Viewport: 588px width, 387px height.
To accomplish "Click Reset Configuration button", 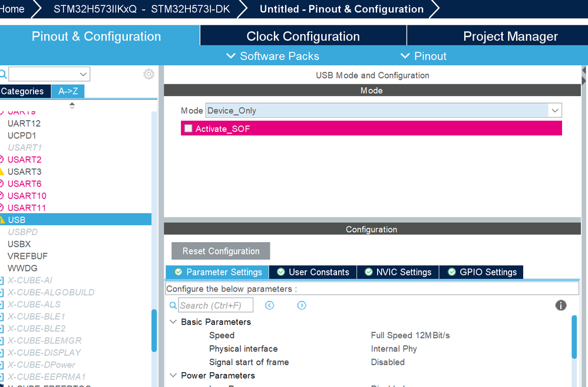I will [x=221, y=251].
